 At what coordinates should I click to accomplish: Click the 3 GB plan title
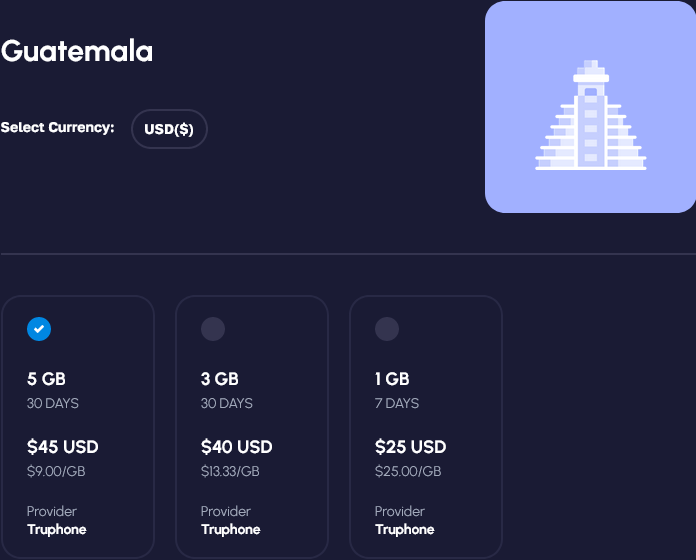(220, 379)
